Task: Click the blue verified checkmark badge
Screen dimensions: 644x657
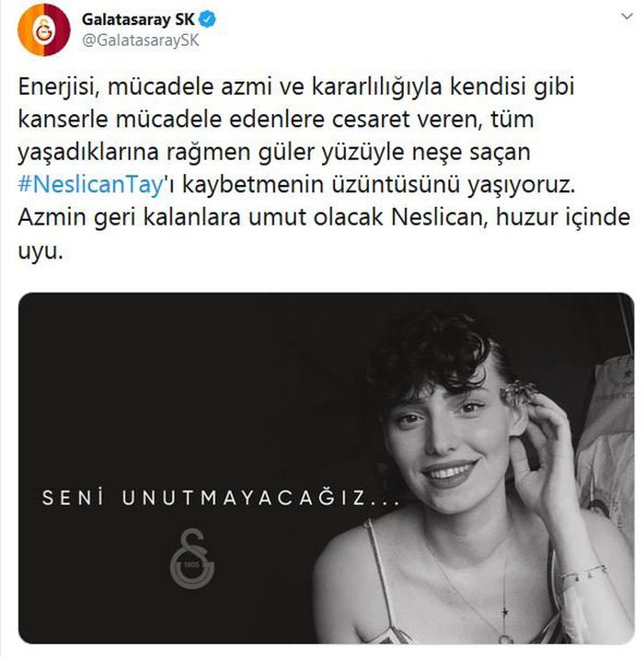Action: [x=208, y=19]
